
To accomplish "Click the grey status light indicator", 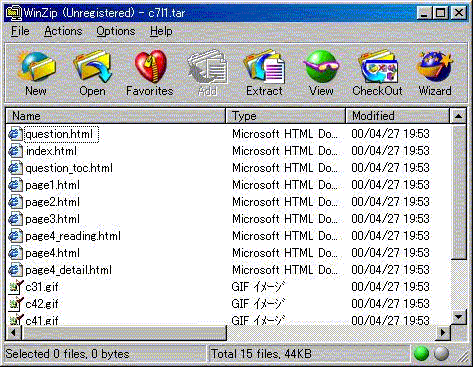I will coord(442,354).
